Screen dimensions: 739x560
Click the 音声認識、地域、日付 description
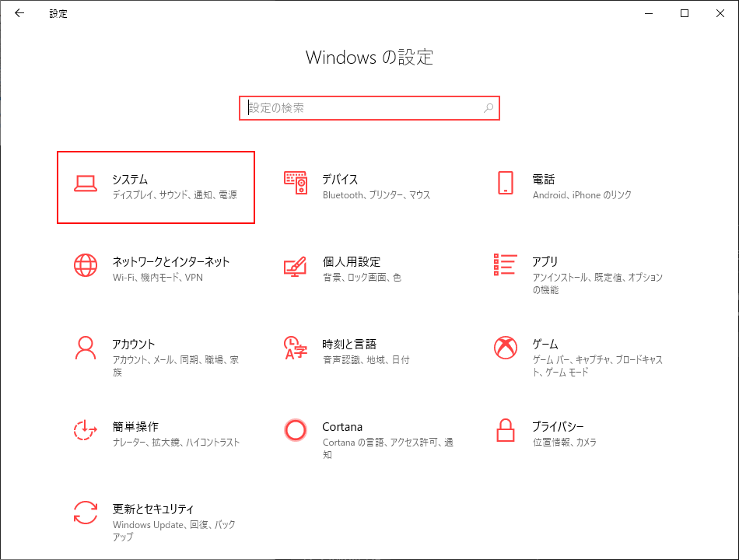366,359
